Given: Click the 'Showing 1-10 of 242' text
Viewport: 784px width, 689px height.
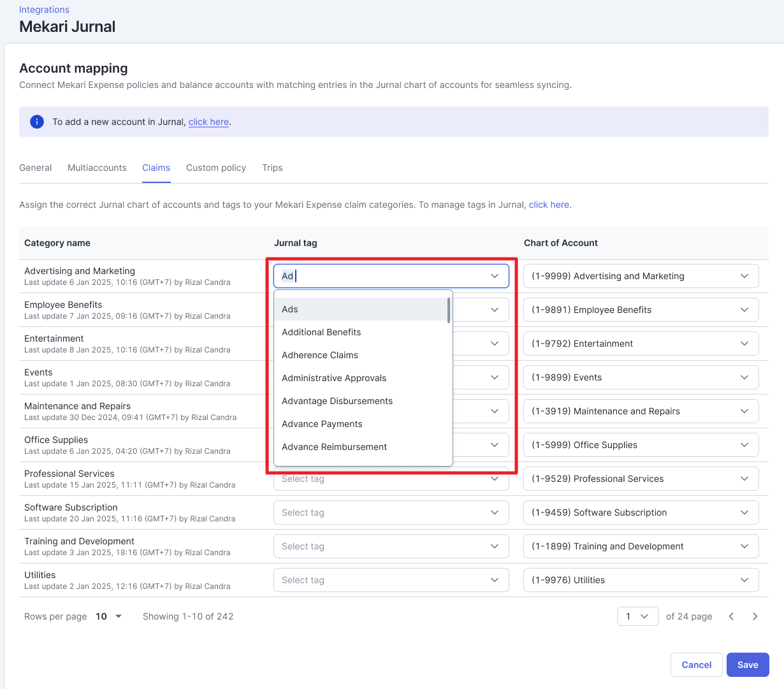Looking at the screenshot, I should pos(188,616).
